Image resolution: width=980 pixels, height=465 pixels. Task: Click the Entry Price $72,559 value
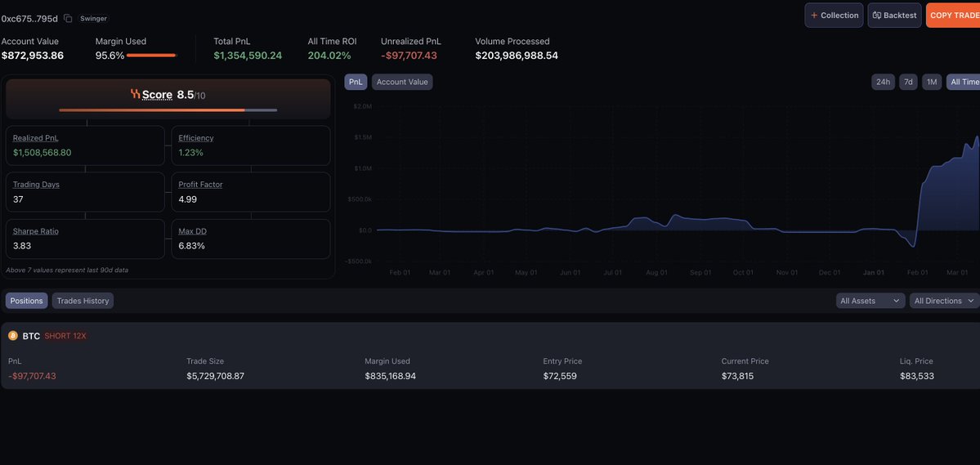560,376
